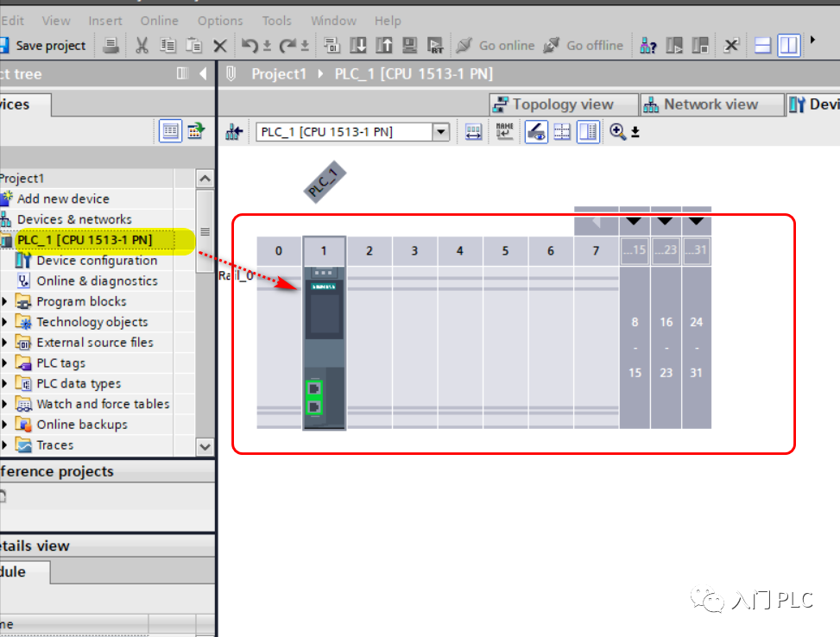The height and width of the screenshot is (637, 840).
Task: Click the Delete X icon
Action: 219,46
